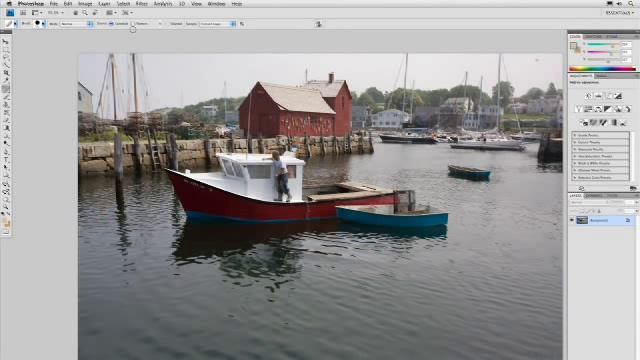This screenshot has width=640, height=360.
Task: Open the Sample dropdown in options bar
Action: pyautogui.click(x=218, y=24)
